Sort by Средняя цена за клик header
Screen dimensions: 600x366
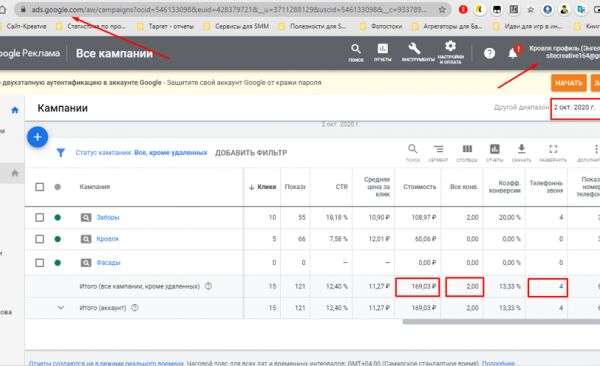pos(377,187)
